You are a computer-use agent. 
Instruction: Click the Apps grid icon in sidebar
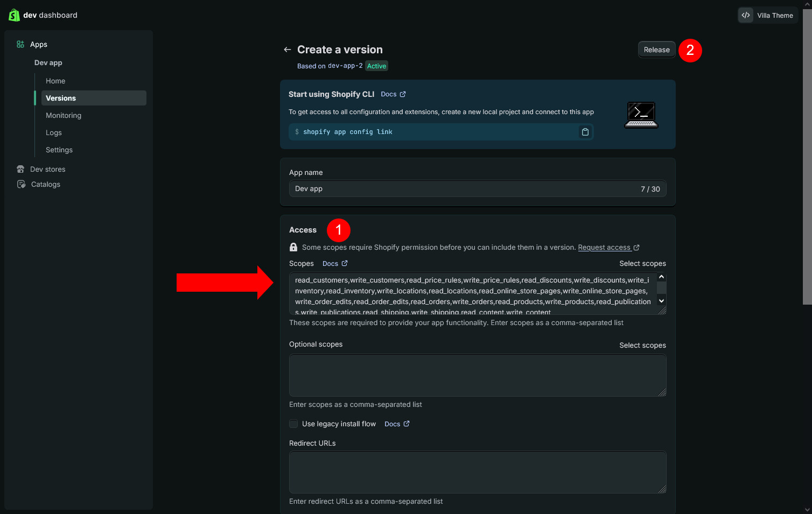20,44
